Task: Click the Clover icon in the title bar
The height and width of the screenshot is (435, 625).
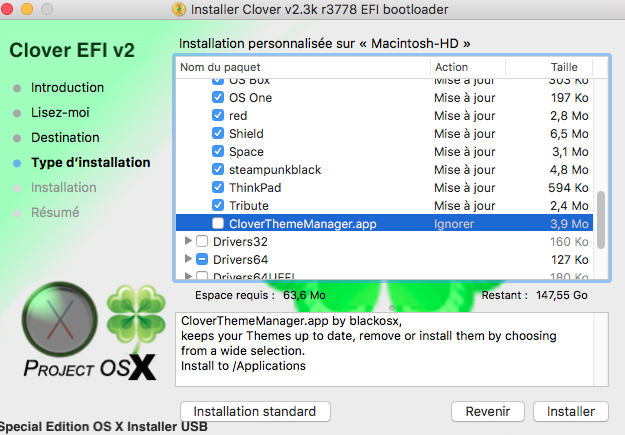Action: click(179, 9)
